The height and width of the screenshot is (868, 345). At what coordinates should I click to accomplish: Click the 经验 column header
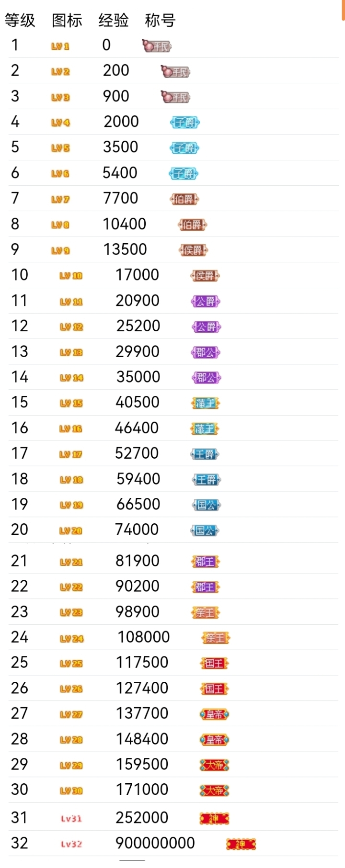click(114, 21)
